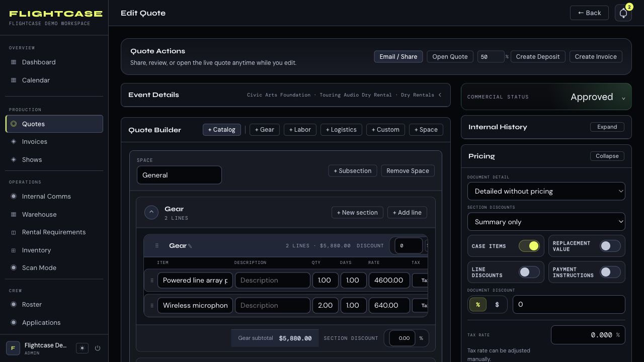Enable the Replacement Value switch

coord(610,246)
